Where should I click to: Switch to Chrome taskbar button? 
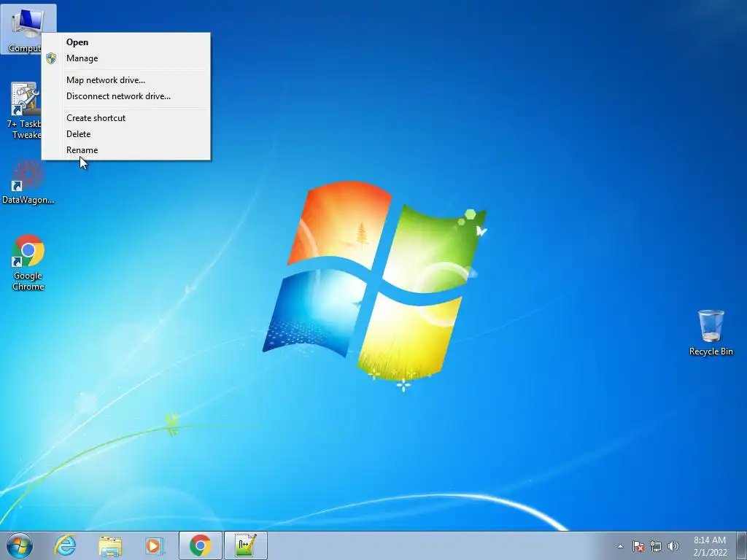[x=200, y=545]
